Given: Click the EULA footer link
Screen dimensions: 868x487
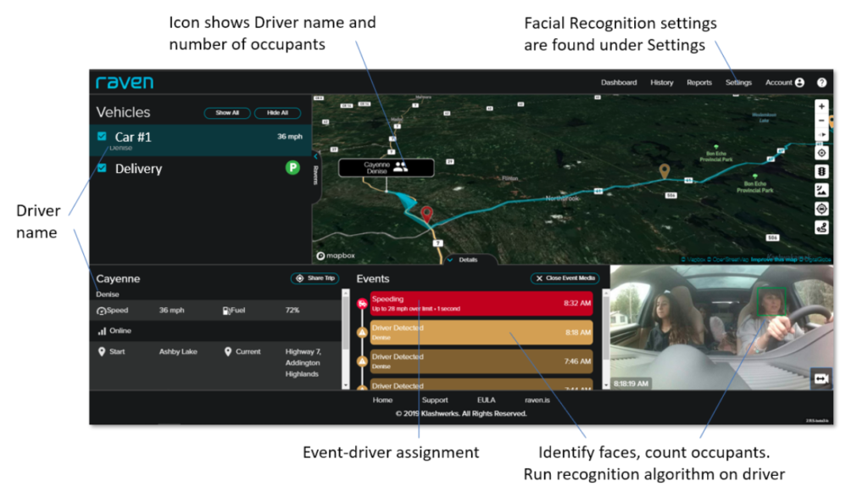Looking at the screenshot, I should [x=486, y=400].
